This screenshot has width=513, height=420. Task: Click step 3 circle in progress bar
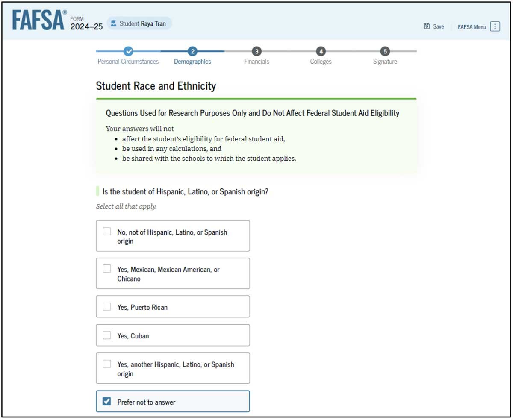click(x=256, y=51)
